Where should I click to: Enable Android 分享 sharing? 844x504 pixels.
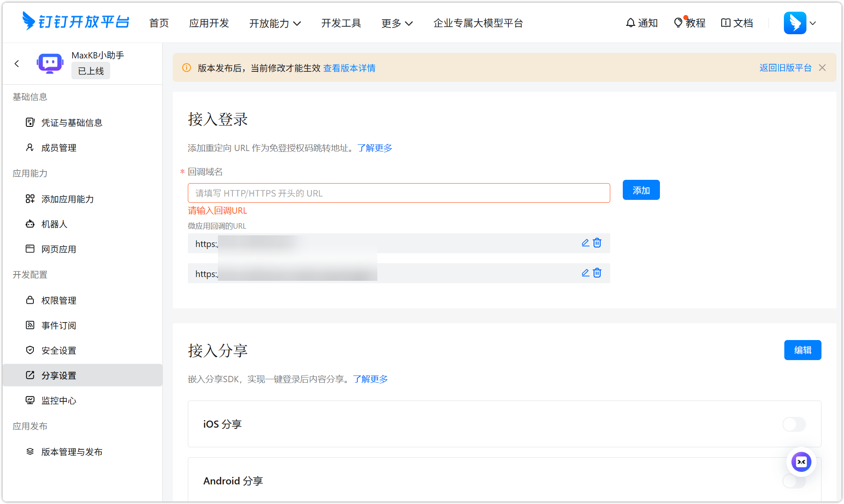[x=793, y=481]
